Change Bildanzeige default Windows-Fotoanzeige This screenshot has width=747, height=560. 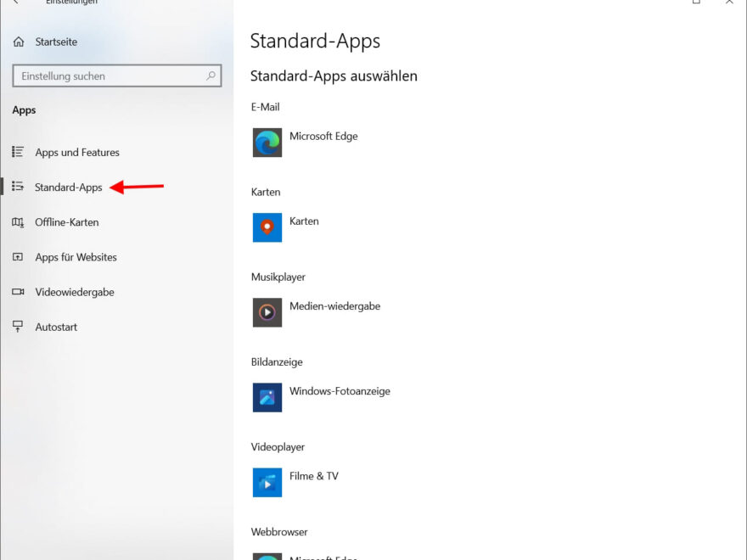coord(340,391)
